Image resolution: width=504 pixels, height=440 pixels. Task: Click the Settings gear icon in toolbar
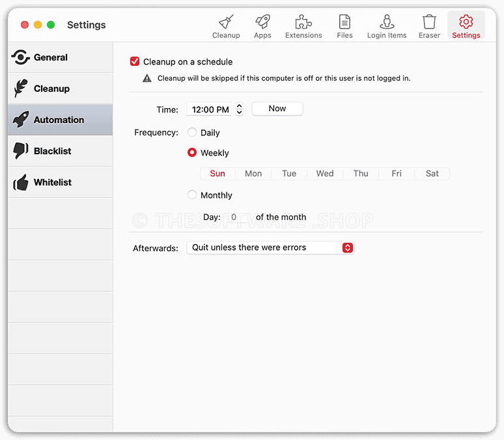466,22
